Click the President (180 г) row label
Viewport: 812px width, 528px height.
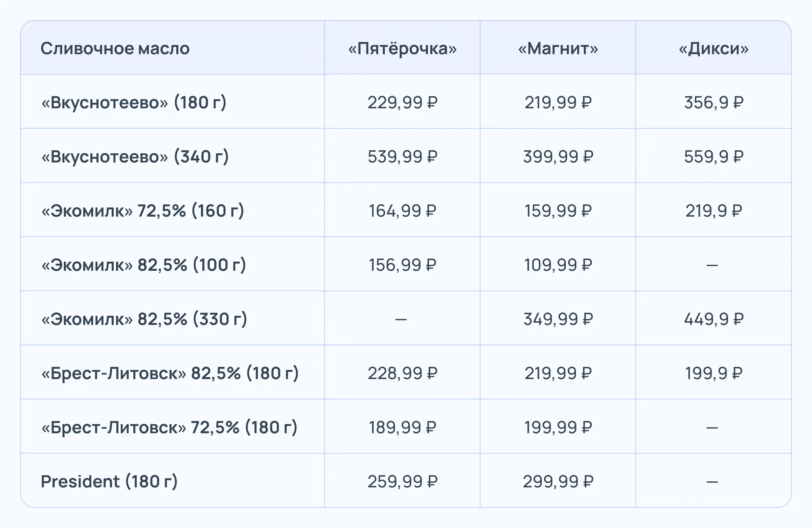109,482
